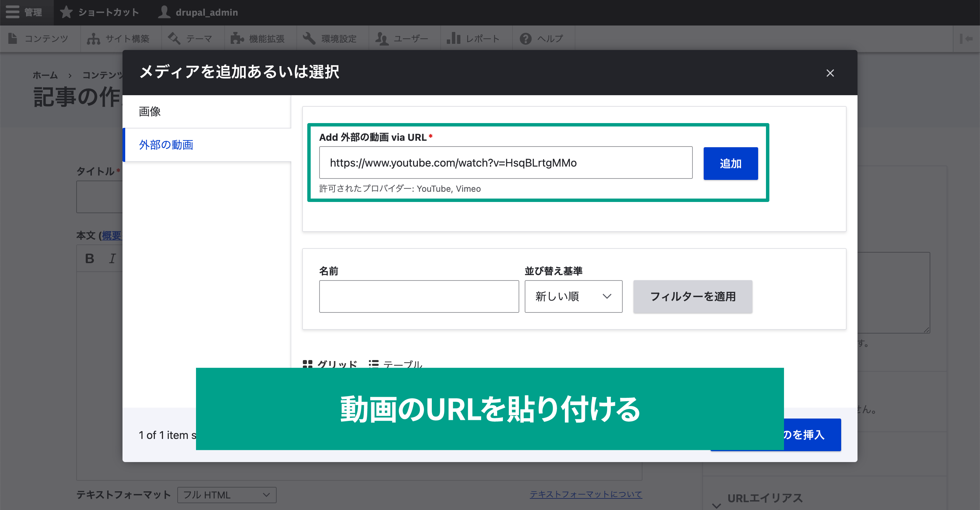Image resolution: width=980 pixels, height=510 pixels.
Task: Click the 概要 link beside 本文
Action: coord(112,236)
